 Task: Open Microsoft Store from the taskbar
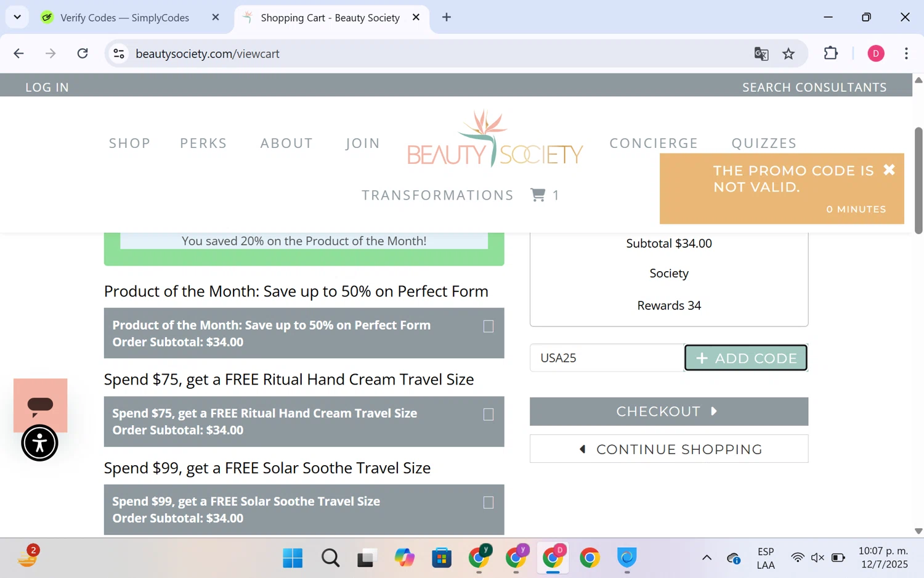tap(442, 558)
